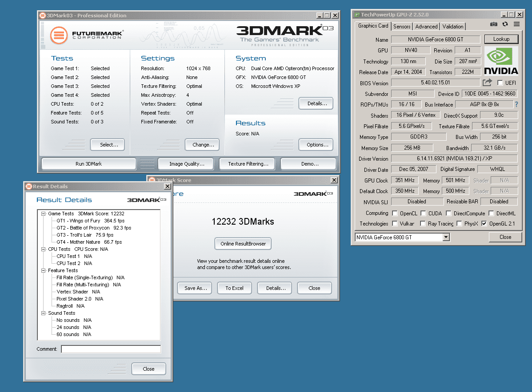
Task: Click the Memory Type value GDDR3
Action: [x=419, y=137]
